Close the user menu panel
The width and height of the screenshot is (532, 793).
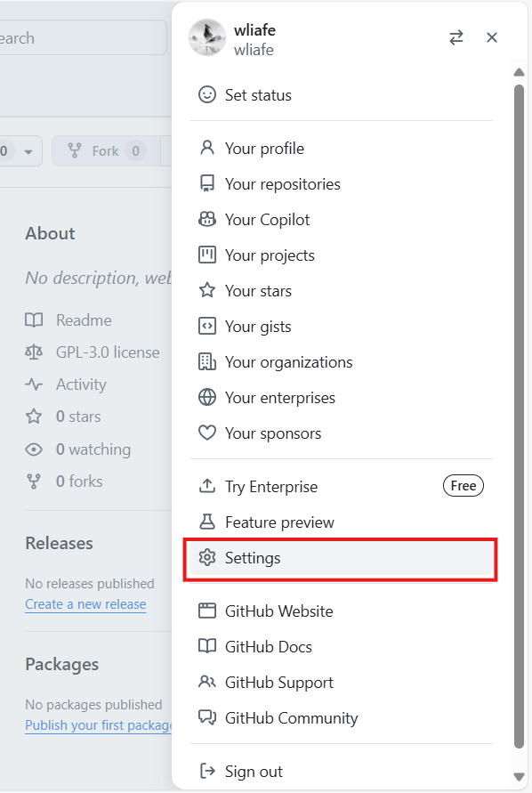492,37
